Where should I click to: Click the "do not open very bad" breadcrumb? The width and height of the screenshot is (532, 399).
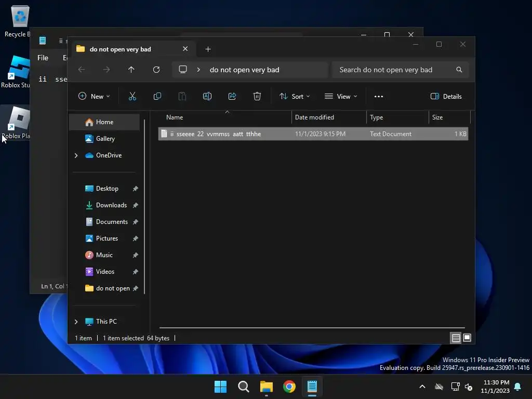[244, 70]
